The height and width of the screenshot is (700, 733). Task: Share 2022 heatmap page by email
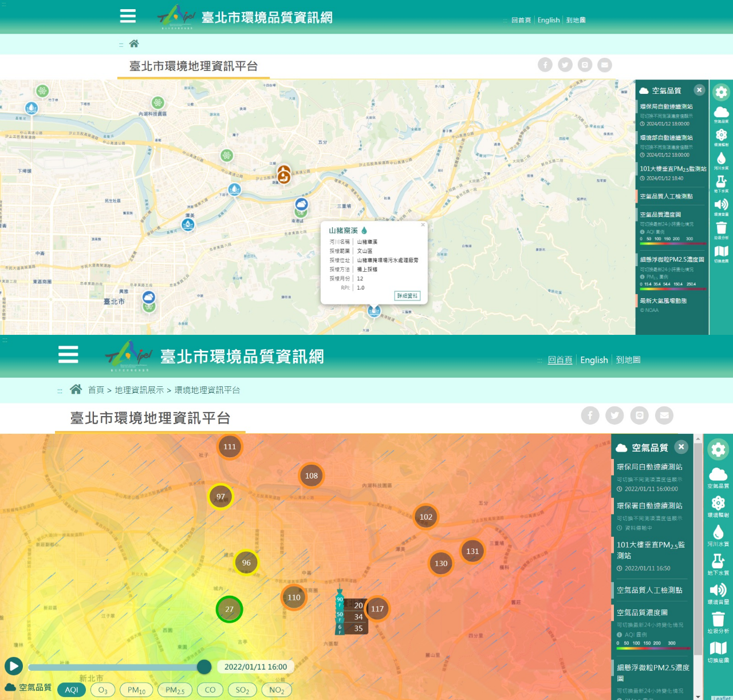pyautogui.click(x=664, y=415)
